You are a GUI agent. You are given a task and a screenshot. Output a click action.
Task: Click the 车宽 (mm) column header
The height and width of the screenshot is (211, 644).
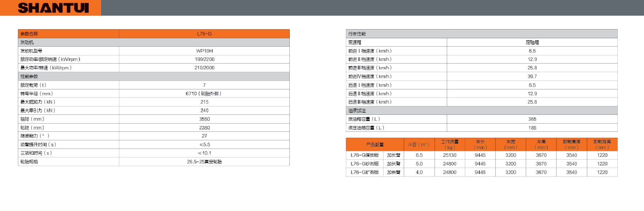[511, 144]
